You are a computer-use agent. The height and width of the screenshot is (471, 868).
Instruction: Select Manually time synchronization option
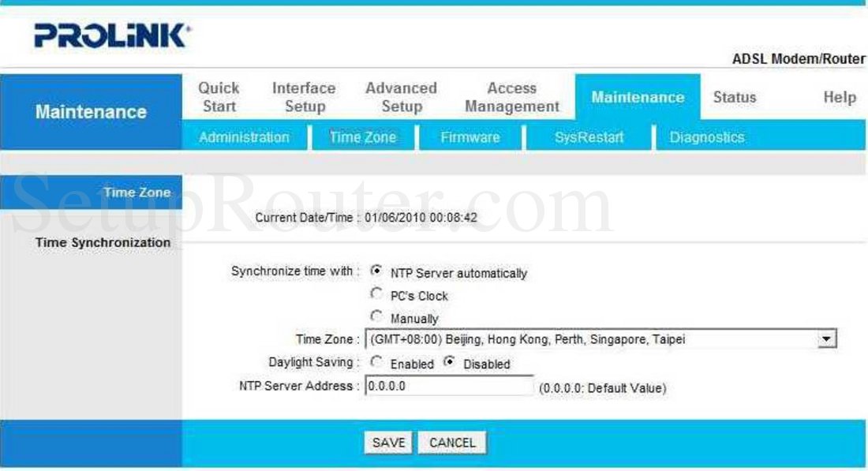pyautogui.click(x=376, y=317)
